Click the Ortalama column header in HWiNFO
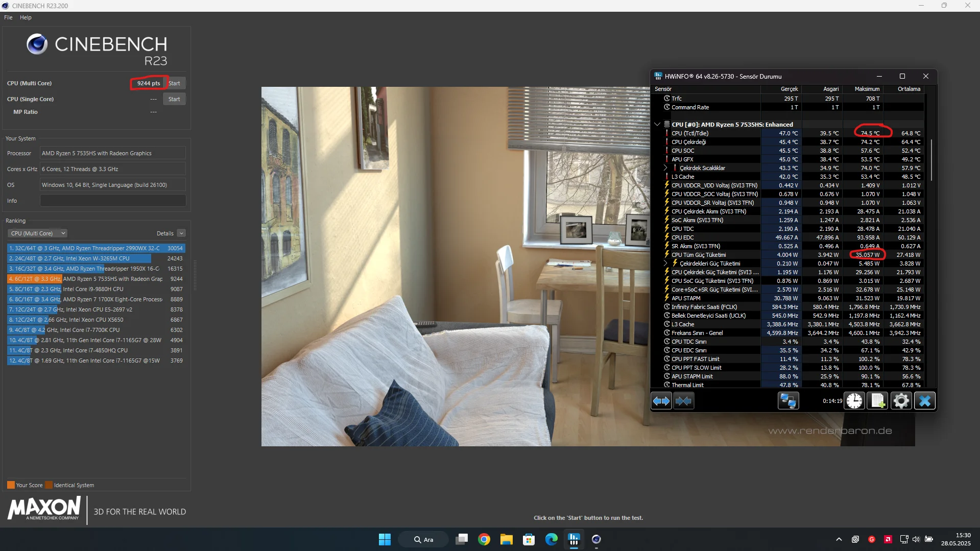This screenshot has width=980, height=551. coord(903,89)
